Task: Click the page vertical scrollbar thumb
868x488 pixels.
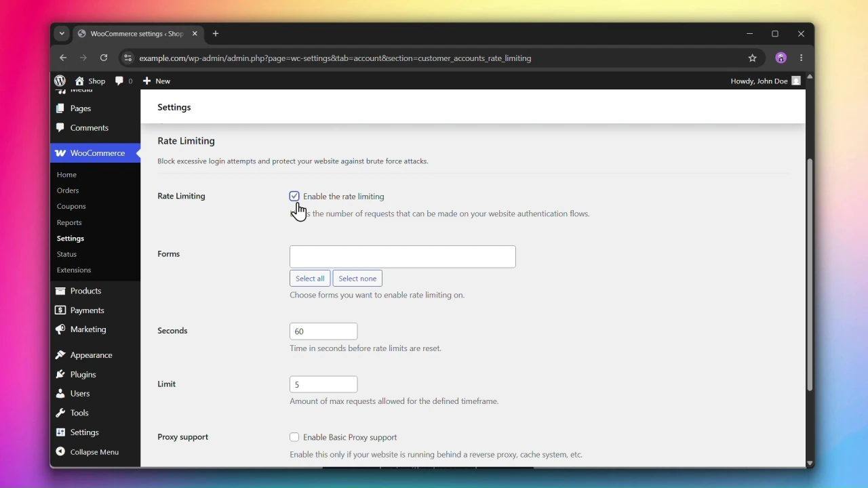Action: coord(810,274)
